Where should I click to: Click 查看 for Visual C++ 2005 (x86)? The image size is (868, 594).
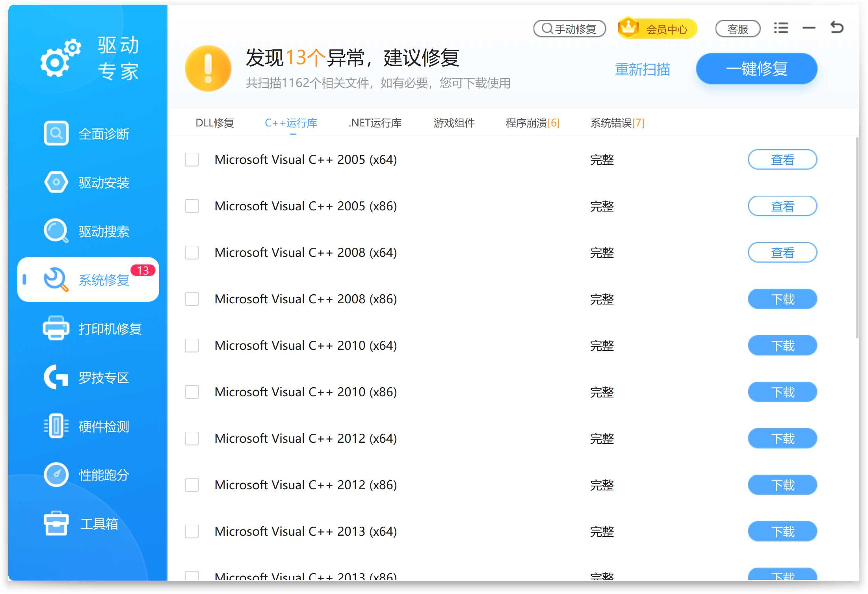[783, 206]
